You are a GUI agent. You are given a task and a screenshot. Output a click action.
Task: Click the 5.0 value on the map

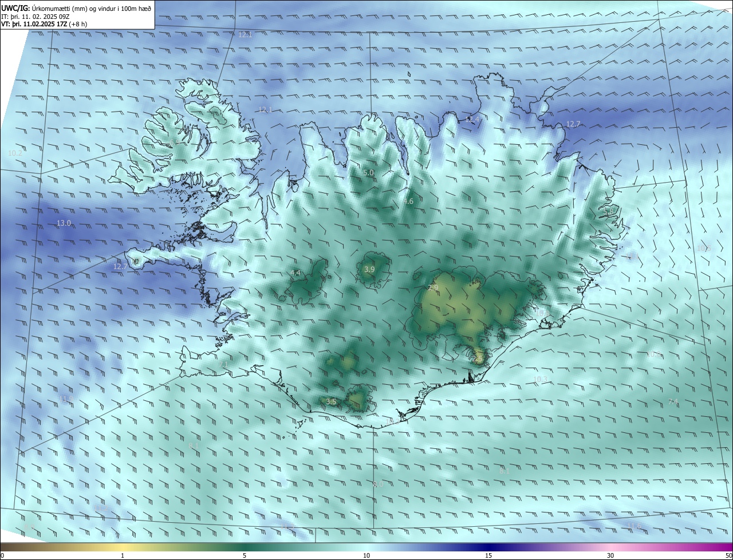pos(368,172)
